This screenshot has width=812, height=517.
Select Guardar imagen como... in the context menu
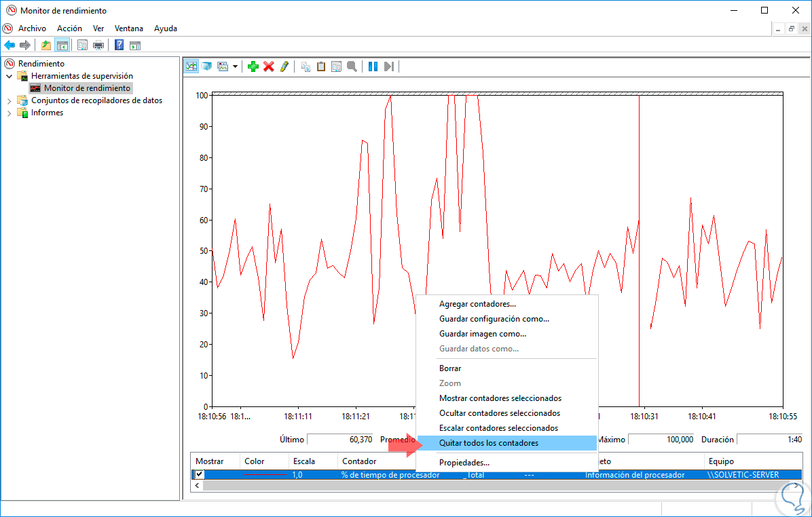click(x=507, y=334)
